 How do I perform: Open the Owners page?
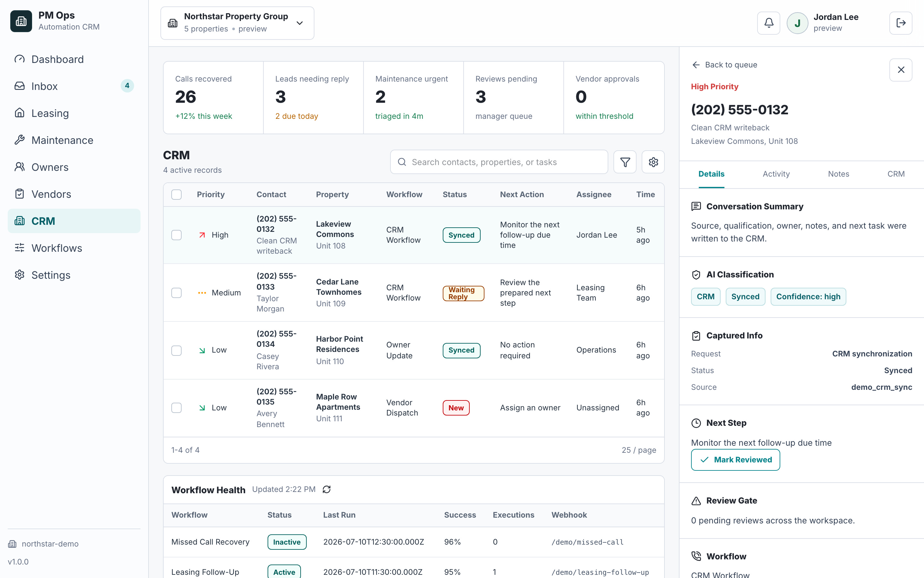pos(74,167)
